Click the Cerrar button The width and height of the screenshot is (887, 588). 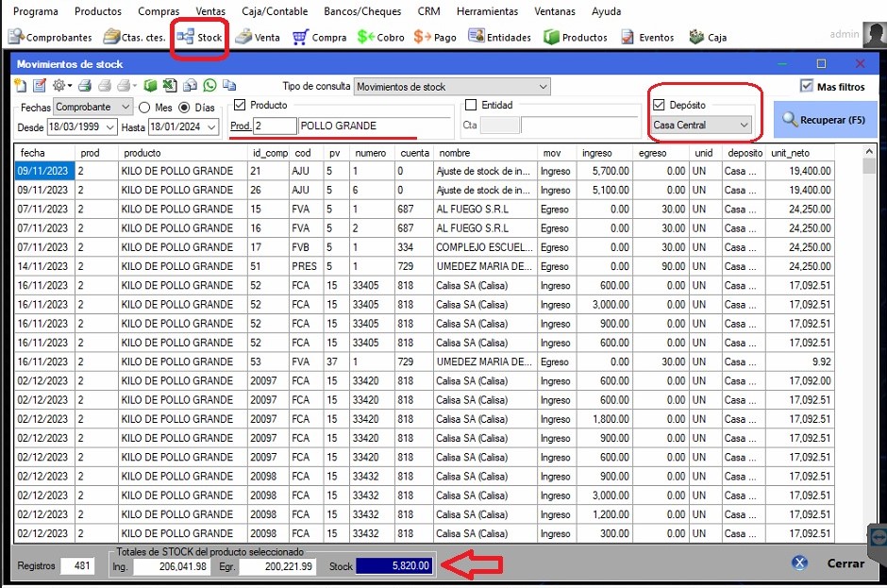pos(845,563)
